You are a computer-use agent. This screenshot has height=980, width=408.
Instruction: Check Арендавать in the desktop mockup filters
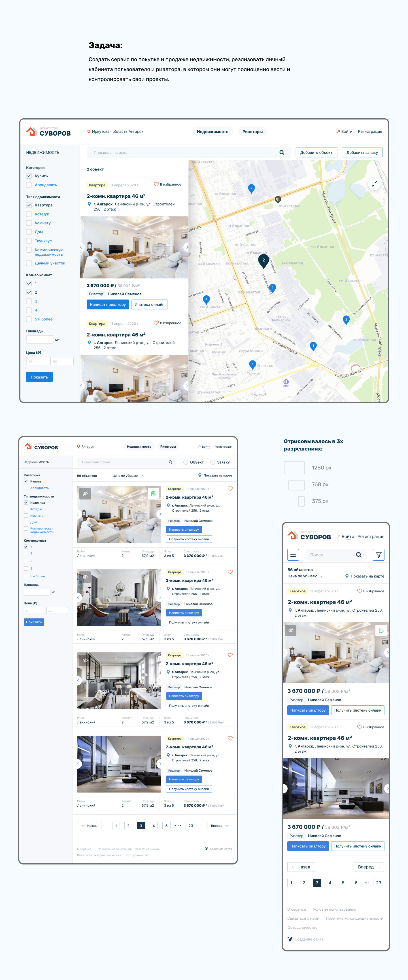pyautogui.click(x=29, y=185)
